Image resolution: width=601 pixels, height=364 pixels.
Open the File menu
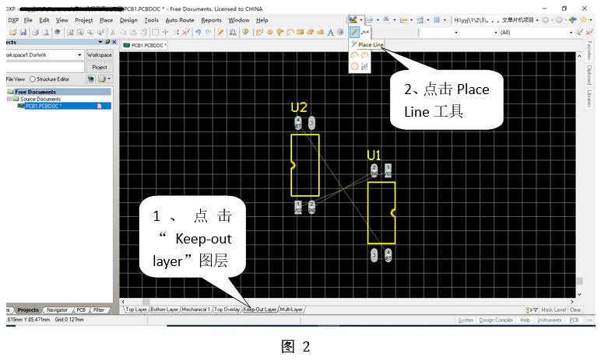(28, 20)
